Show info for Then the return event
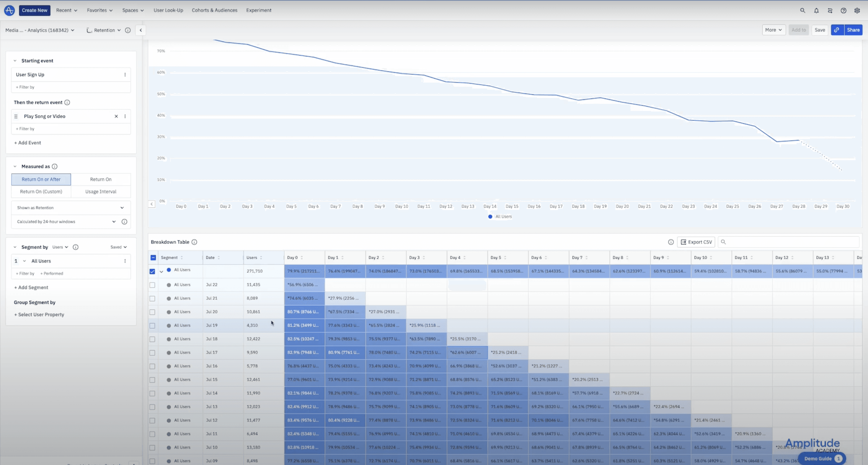 67,102
